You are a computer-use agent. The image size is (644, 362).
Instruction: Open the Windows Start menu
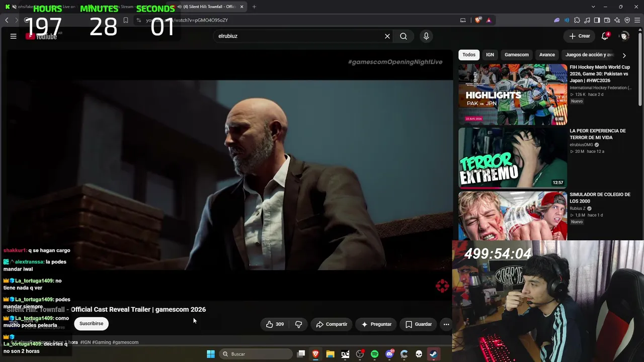tap(211, 354)
